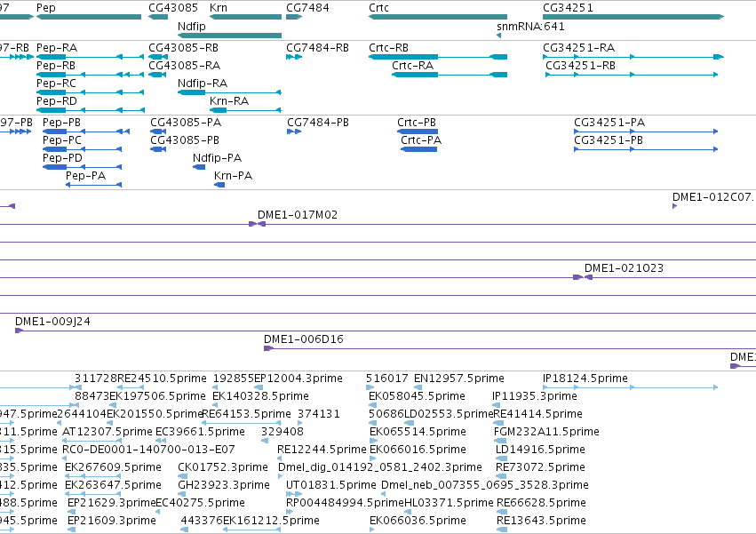Select the Ndfip gene bar

[229, 36]
